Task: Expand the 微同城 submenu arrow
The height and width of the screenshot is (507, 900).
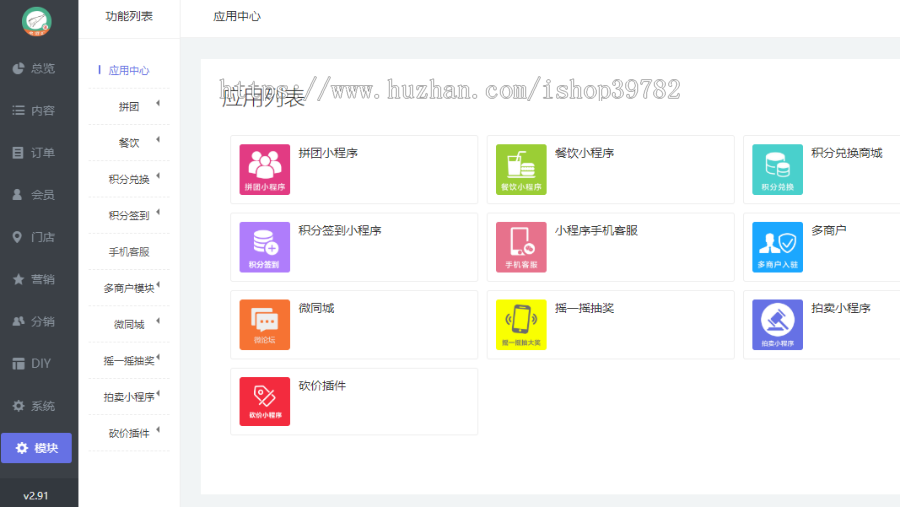Action: pyautogui.click(x=158, y=321)
